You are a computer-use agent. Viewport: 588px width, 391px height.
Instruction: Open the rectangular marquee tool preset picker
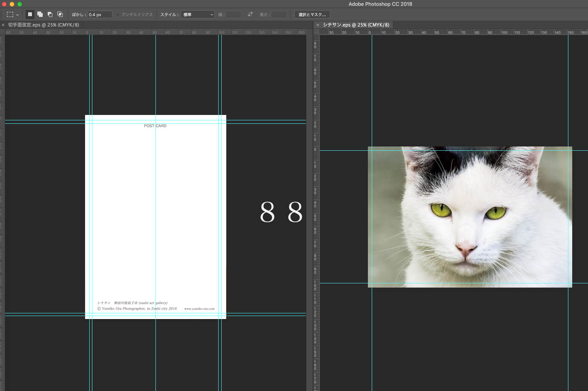tap(17, 15)
